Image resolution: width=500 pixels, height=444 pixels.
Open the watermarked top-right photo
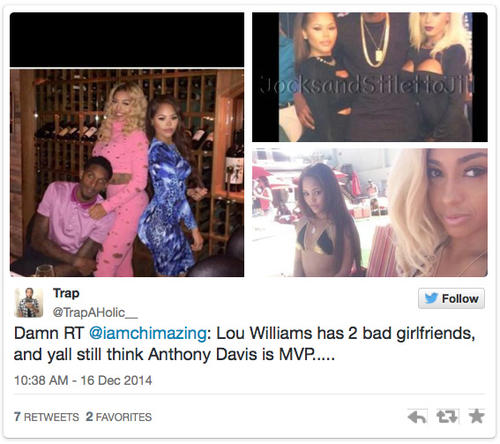pos(370,77)
